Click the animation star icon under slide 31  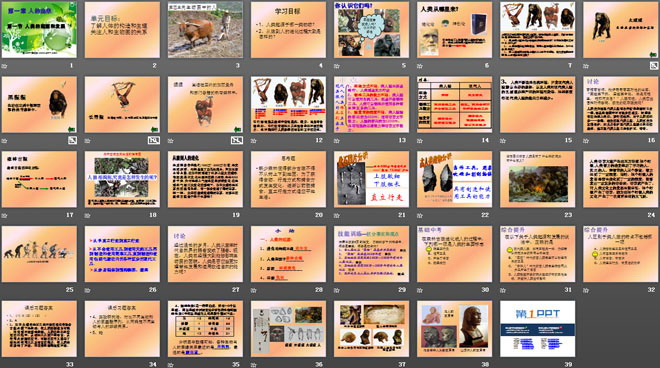pyautogui.click(x=503, y=290)
